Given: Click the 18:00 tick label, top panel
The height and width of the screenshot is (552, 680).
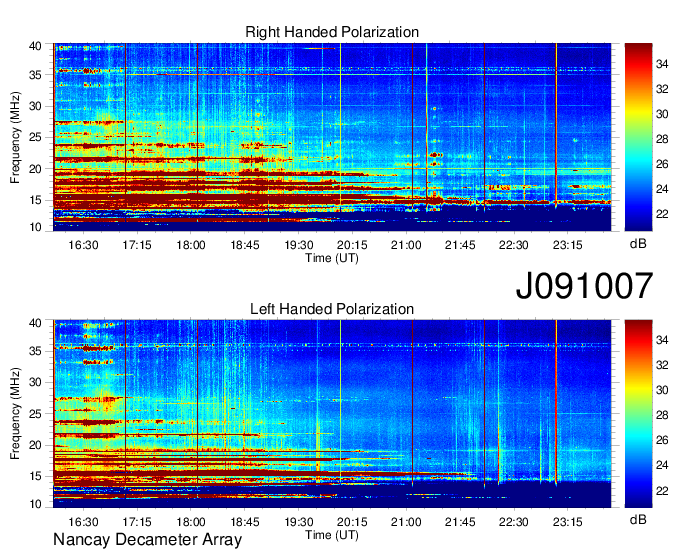Looking at the screenshot, I should point(191,245).
